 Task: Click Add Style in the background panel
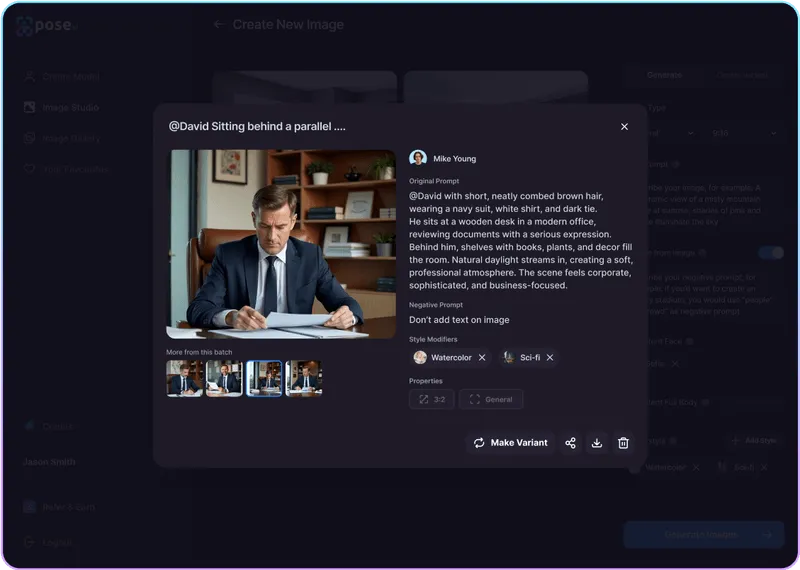click(754, 440)
